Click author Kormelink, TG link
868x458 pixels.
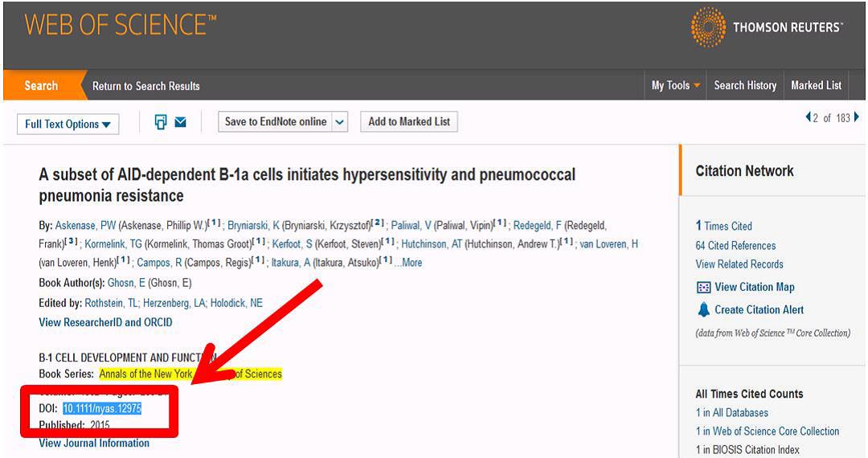click(113, 244)
